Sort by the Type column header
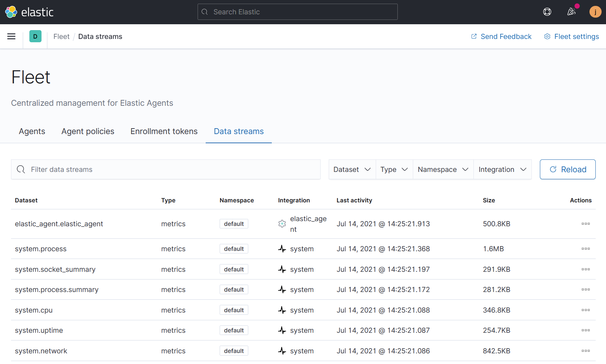This screenshot has height=364, width=606. (168, 200)
